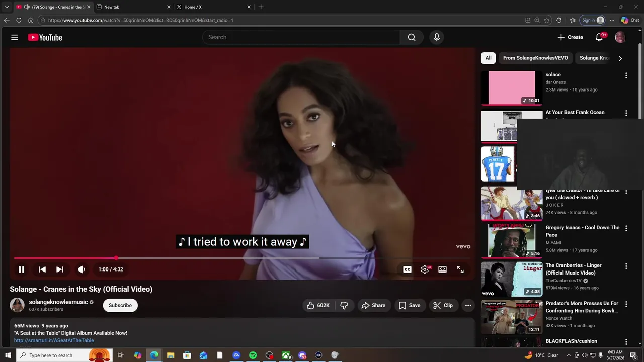This screenshot has width=644, height=362.
Task: Save the video to a playlist
Action: [410, 305]
